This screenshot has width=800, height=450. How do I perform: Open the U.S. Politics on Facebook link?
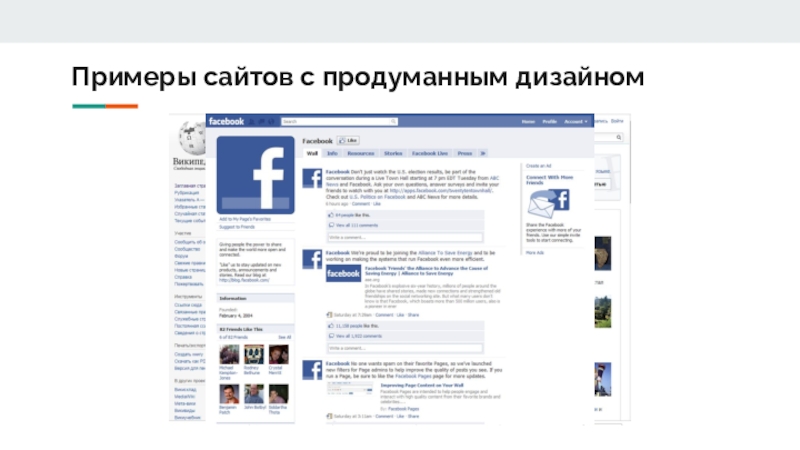(378, 196)
